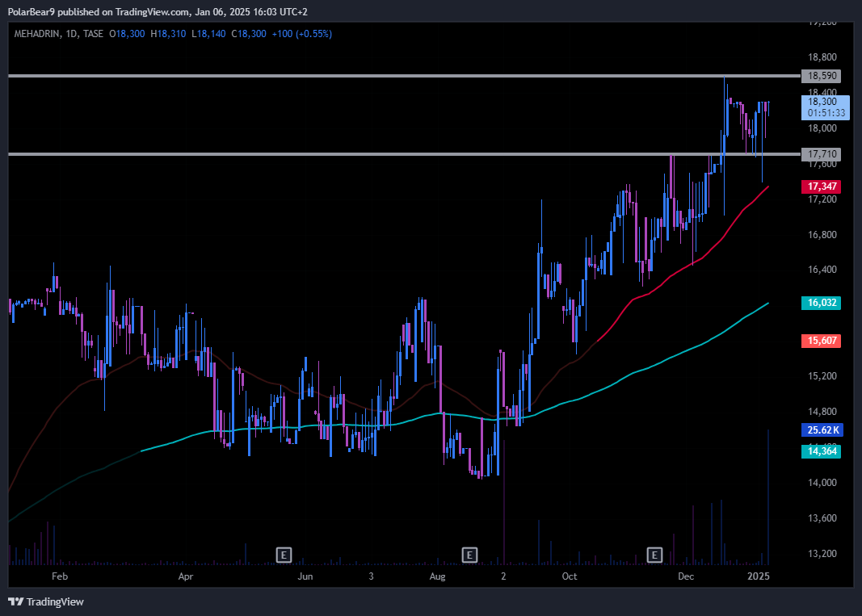Click the current price 18,300 countdown label
Screen dimensions: 862x616
tap(823, 107)
